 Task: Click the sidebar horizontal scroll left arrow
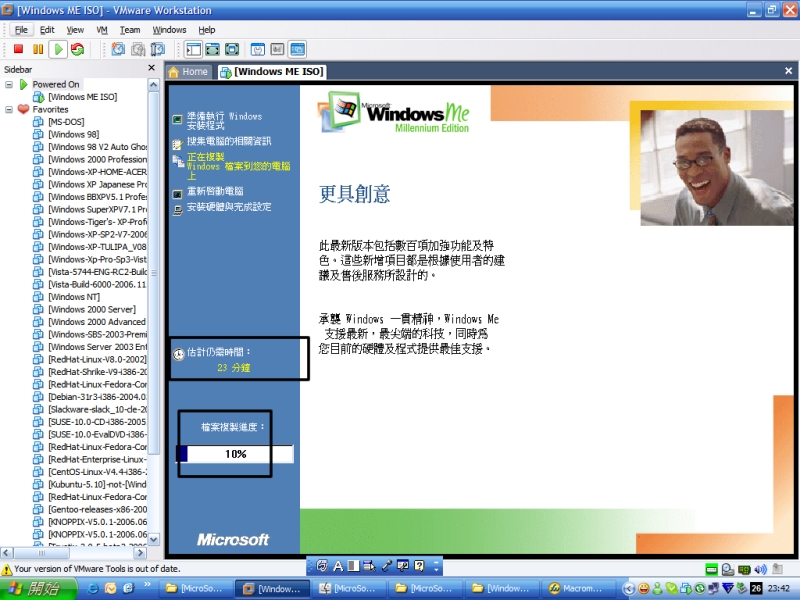click(x=6, y=553)
